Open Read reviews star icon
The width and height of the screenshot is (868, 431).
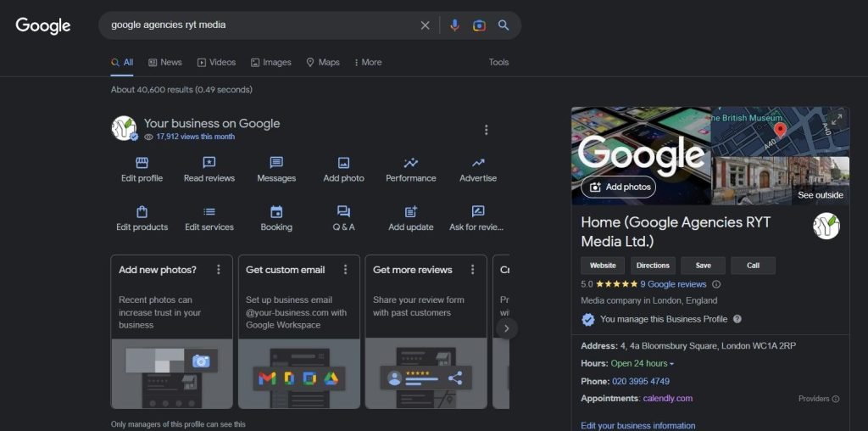pos(209,163)
